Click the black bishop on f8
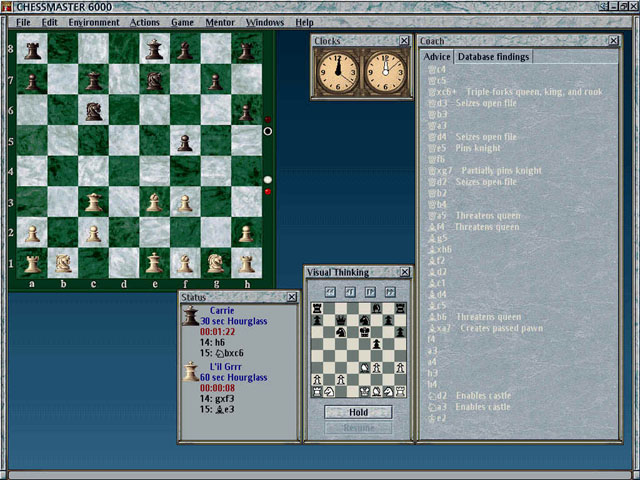The image size is (640, 480). pos(185,51)
